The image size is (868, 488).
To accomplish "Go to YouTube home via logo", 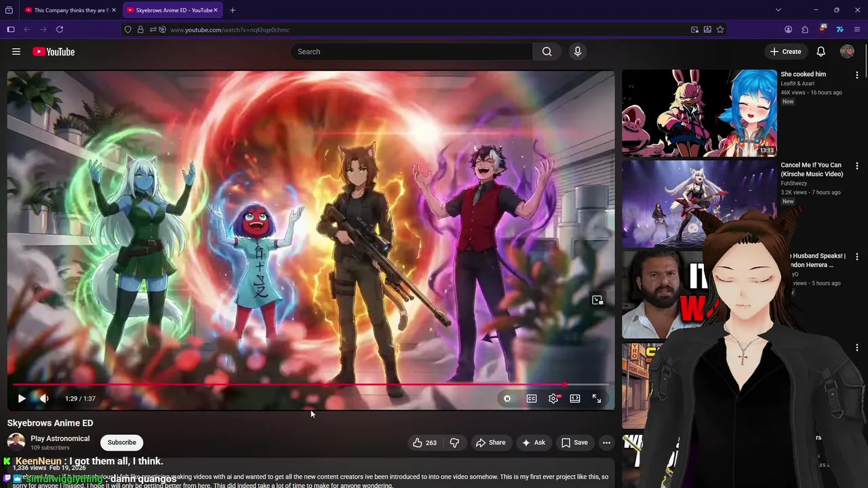I will tap(54, 52).
